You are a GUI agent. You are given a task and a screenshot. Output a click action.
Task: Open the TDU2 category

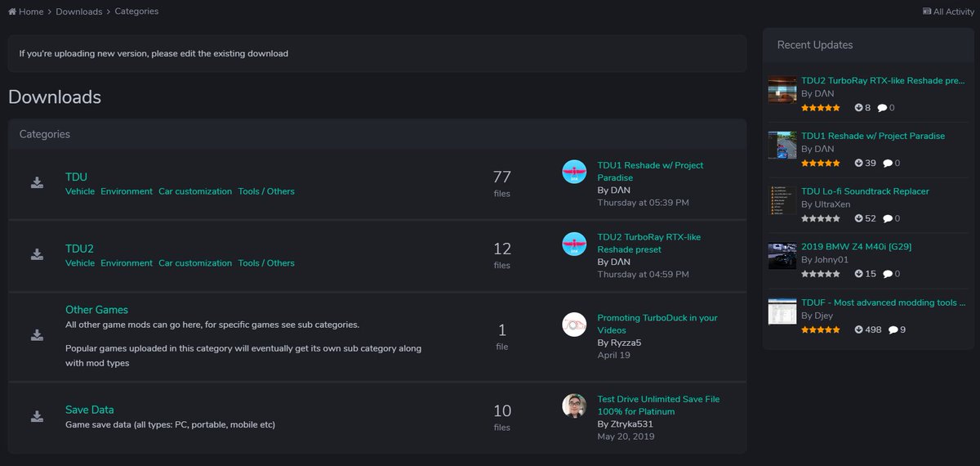79,249
